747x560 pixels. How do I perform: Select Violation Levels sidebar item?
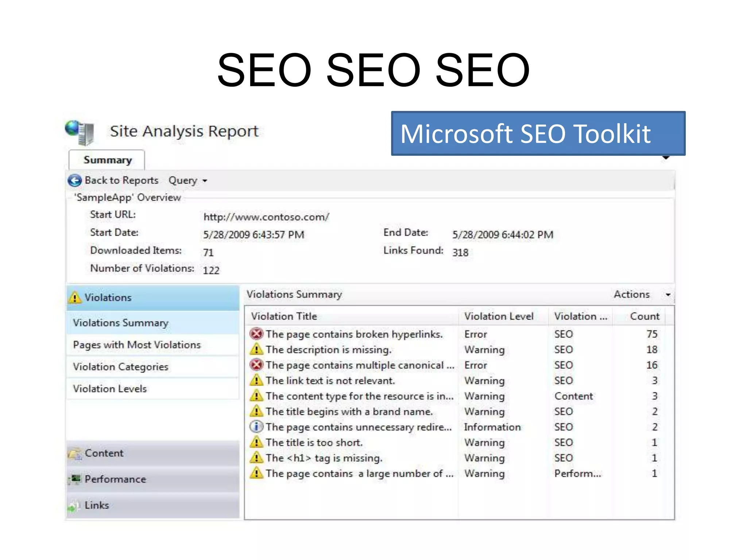(109, 389)
